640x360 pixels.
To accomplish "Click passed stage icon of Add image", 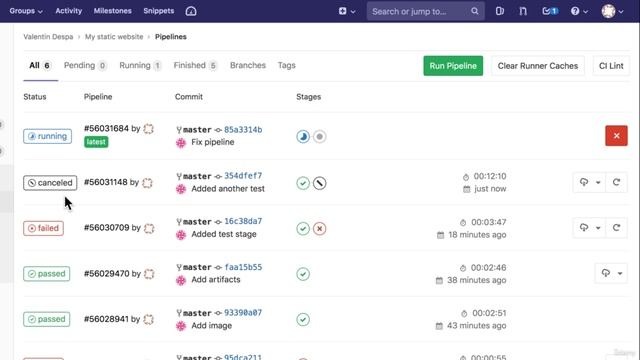I will click(x=303, y=319).
